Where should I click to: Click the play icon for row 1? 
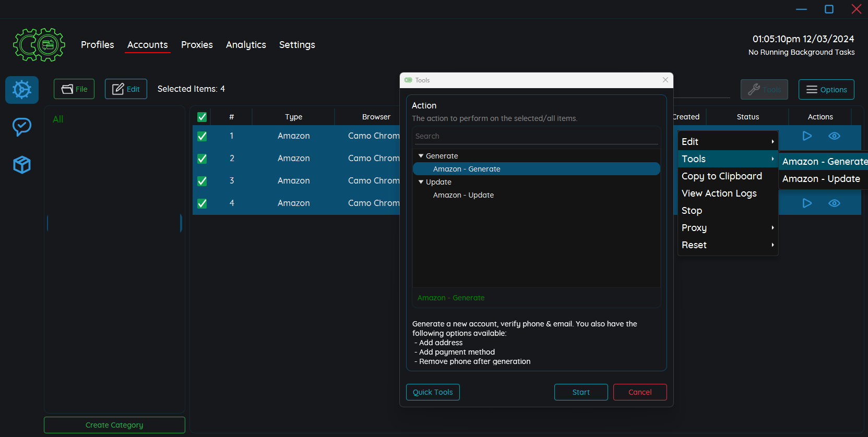pos(807,136)
